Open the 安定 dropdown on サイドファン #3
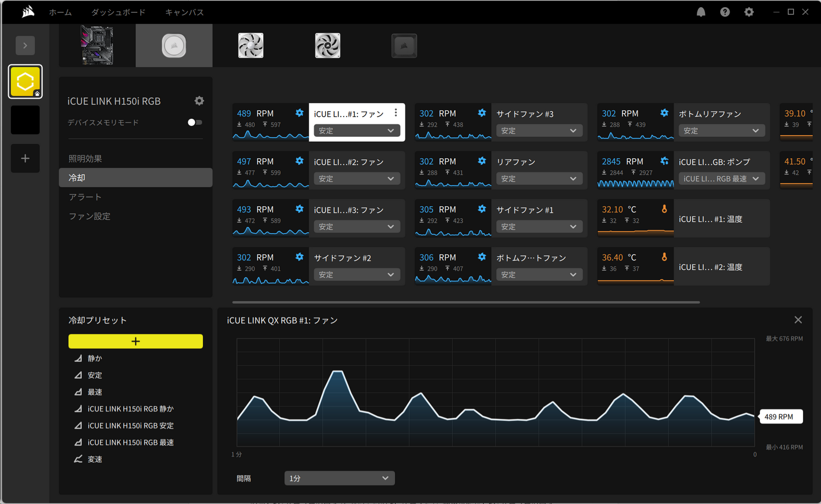 coord(539,130)
